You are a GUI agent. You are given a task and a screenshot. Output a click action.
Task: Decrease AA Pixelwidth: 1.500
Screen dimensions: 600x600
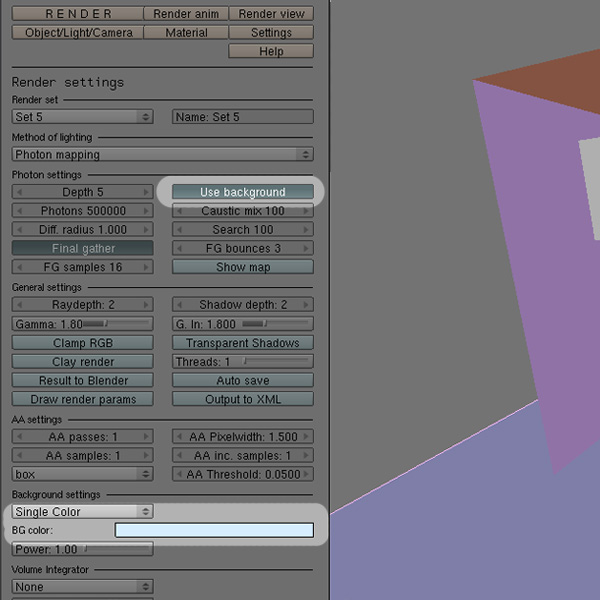coord(179,436)
